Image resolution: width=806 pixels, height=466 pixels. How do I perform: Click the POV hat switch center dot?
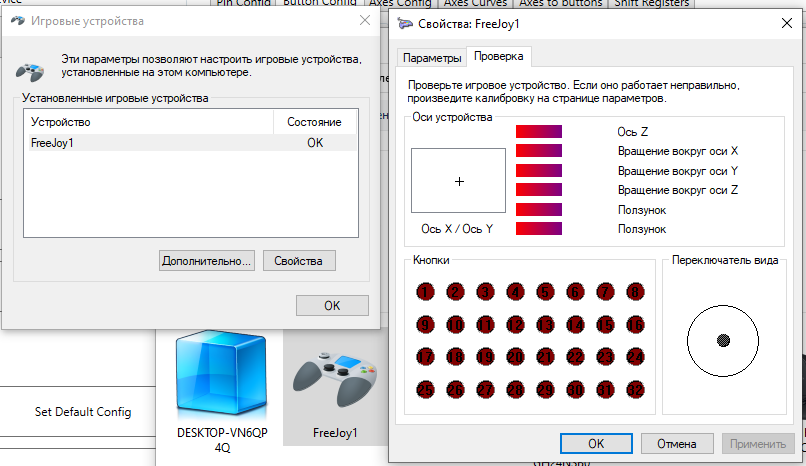(723, 340)
